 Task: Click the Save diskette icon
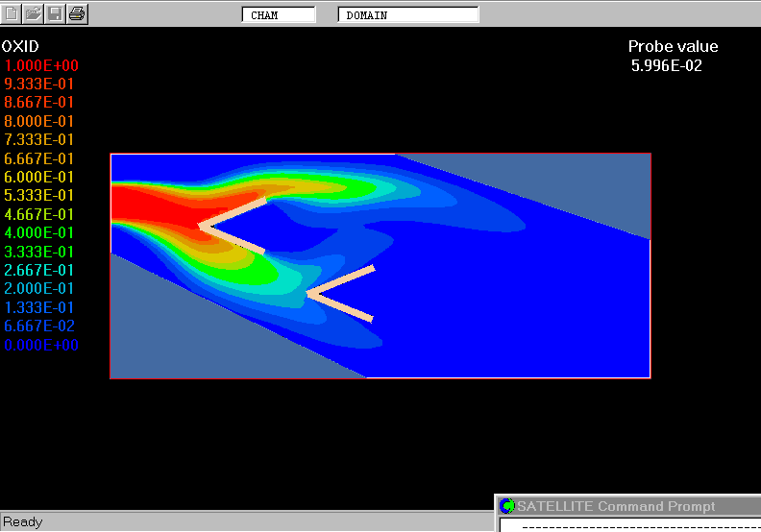pyautogui.click(x=56, y=13)
